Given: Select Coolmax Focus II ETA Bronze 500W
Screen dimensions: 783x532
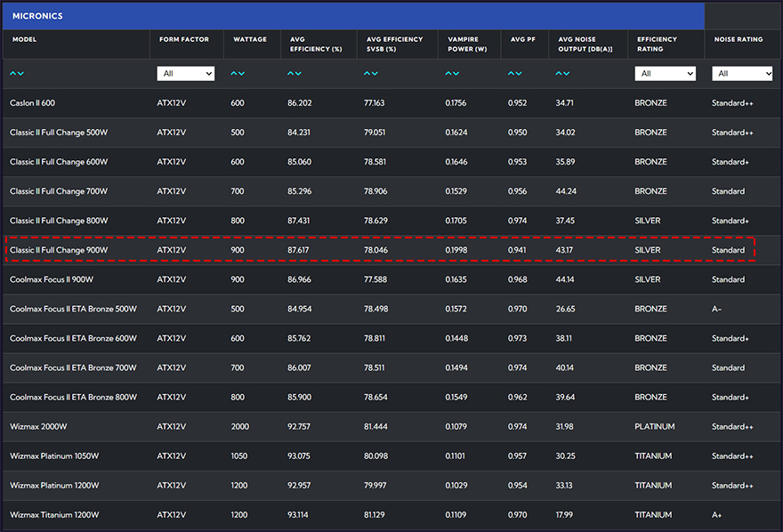Looking at the screenshot, I should pos(73,309).
